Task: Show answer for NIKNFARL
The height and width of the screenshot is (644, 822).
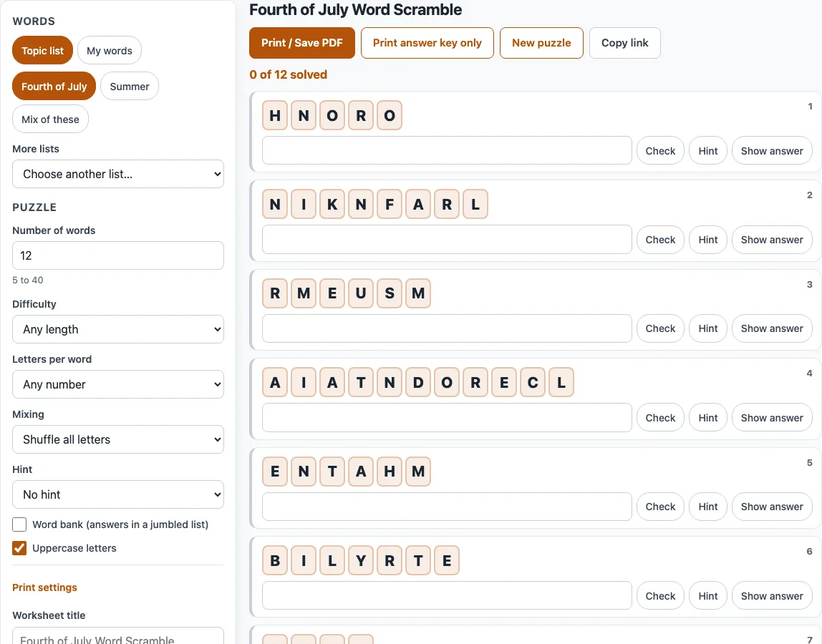Action: pos(772,240)
